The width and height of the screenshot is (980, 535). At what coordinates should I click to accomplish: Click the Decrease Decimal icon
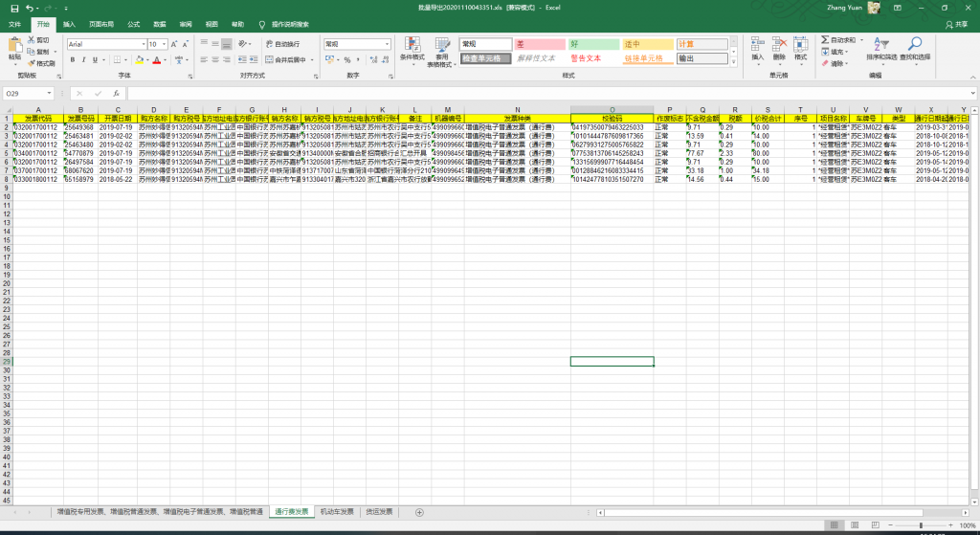(x=385, y=60)
